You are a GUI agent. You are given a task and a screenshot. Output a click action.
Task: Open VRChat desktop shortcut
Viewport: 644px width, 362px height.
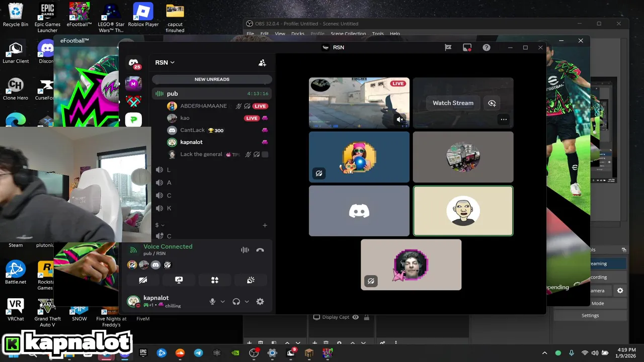[16, 310]
